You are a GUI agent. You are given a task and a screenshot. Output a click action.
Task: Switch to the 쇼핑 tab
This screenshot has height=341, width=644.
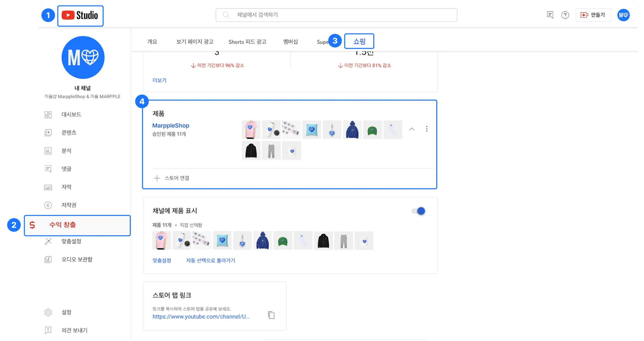360,41
